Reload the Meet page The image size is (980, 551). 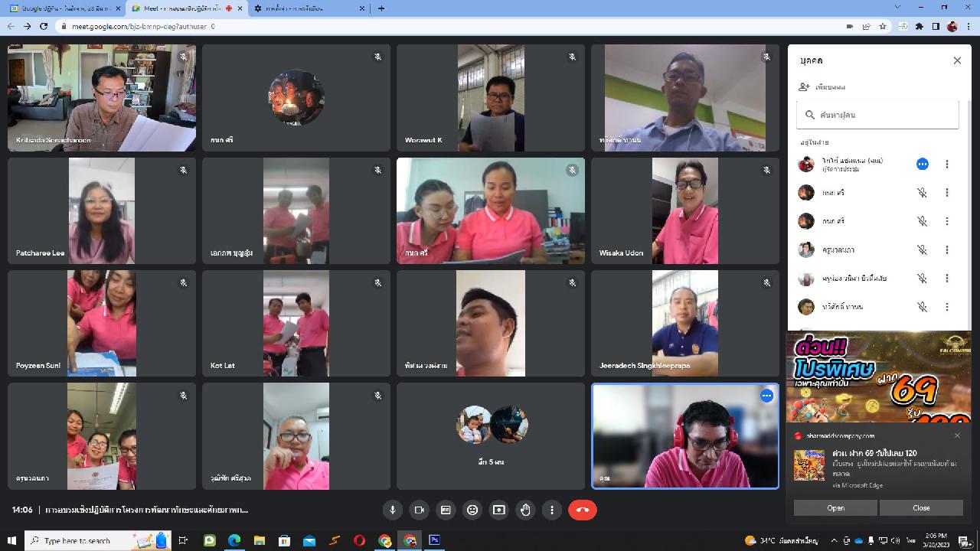pos(44,26)
